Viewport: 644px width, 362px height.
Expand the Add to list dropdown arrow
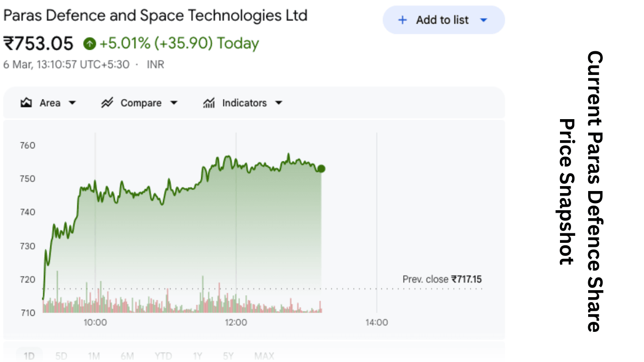(x=484, y=20)
